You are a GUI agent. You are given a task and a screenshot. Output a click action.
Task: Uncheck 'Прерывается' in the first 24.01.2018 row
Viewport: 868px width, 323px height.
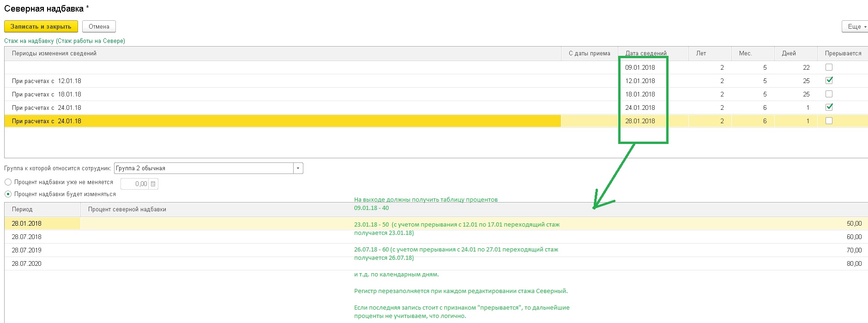coord(829,107)
